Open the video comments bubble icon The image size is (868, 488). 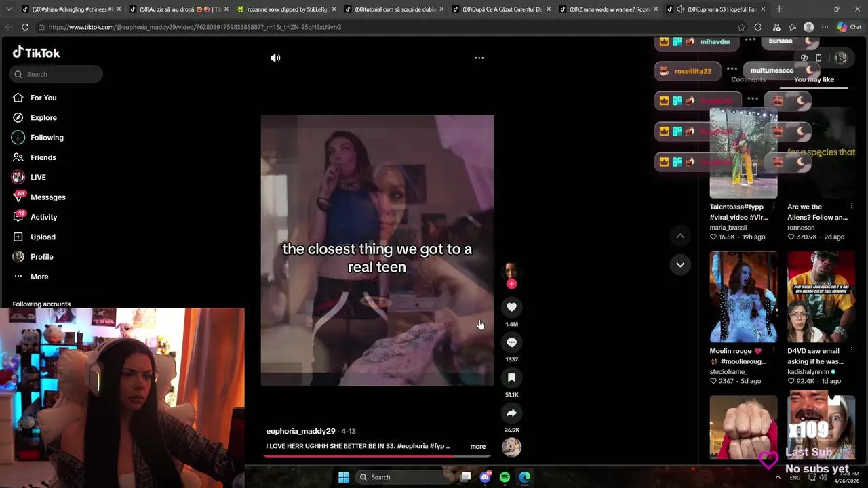(511, 342)
